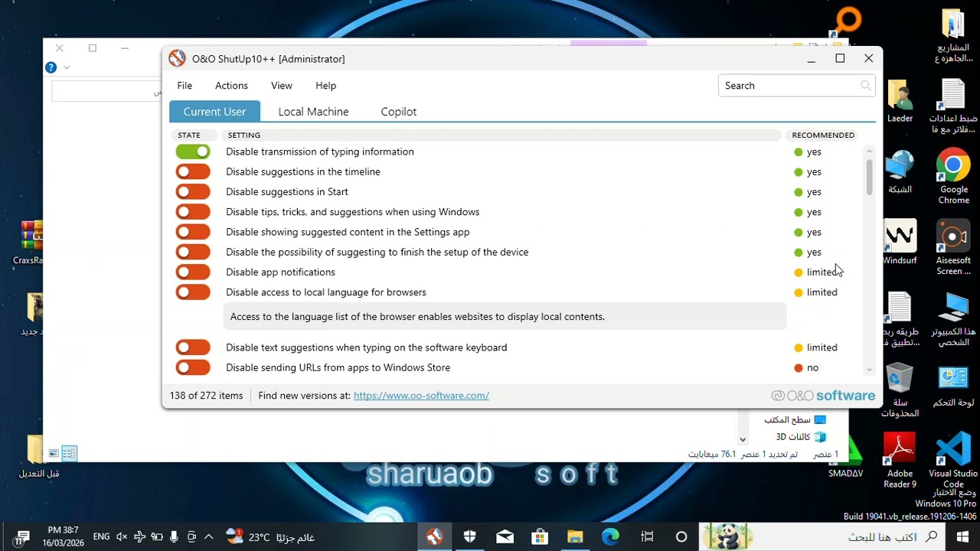Toggle Disable app notifications switch
Screen dimensions: 980x551
pos(193,272)
